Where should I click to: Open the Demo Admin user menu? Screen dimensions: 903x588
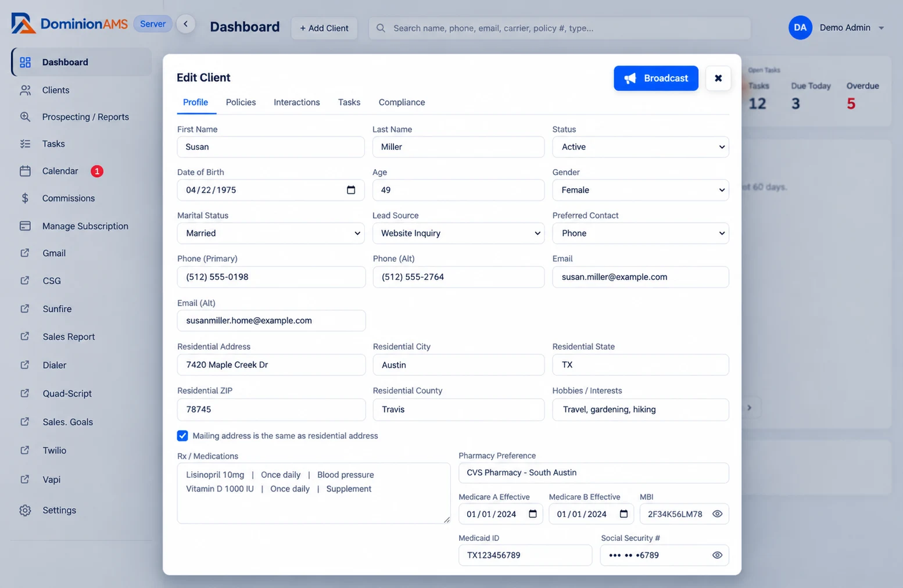pos(837,27)
